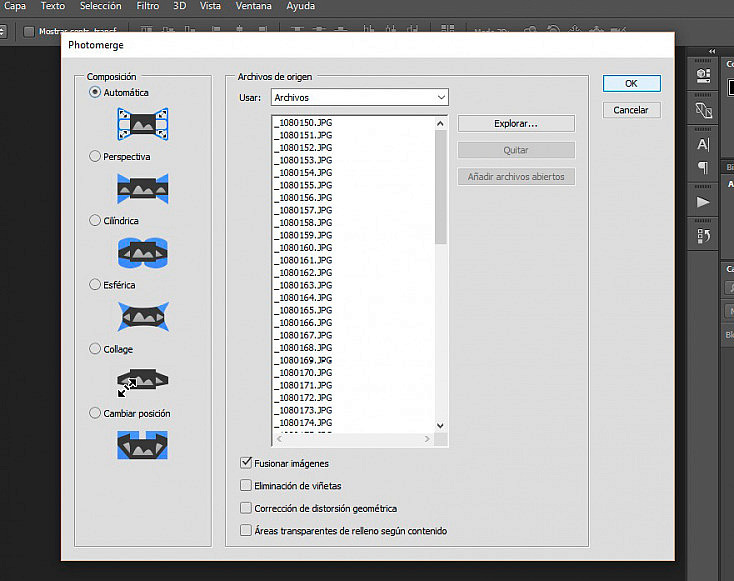The height and width of the screenshot is (581, 734).
Task: Open the Texto menu
Action: [x=52, y=6]
